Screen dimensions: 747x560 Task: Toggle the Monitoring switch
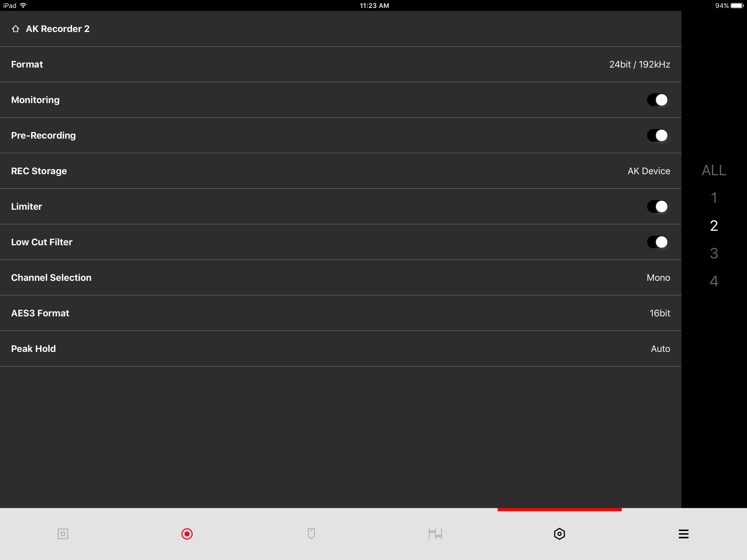(658, 100)
